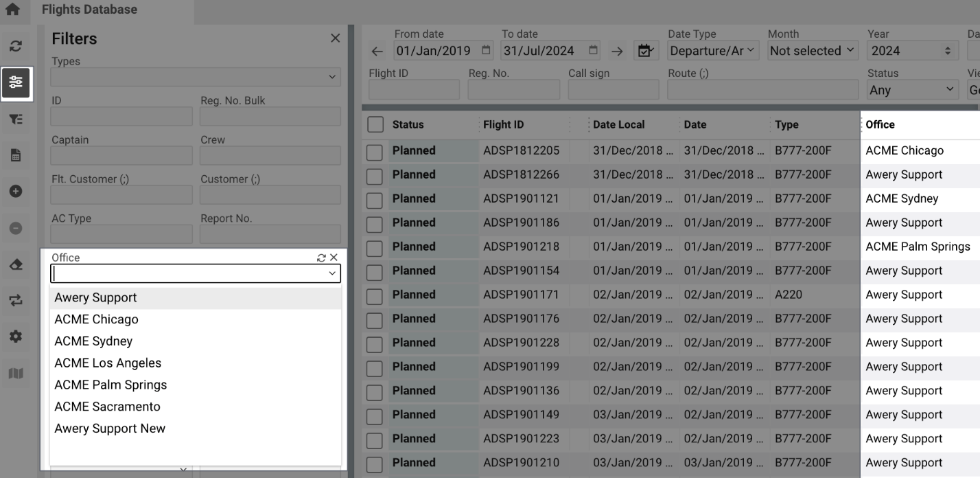
Task: Open the Home icon in the sidebar
Action: click(x=12, y=11)
